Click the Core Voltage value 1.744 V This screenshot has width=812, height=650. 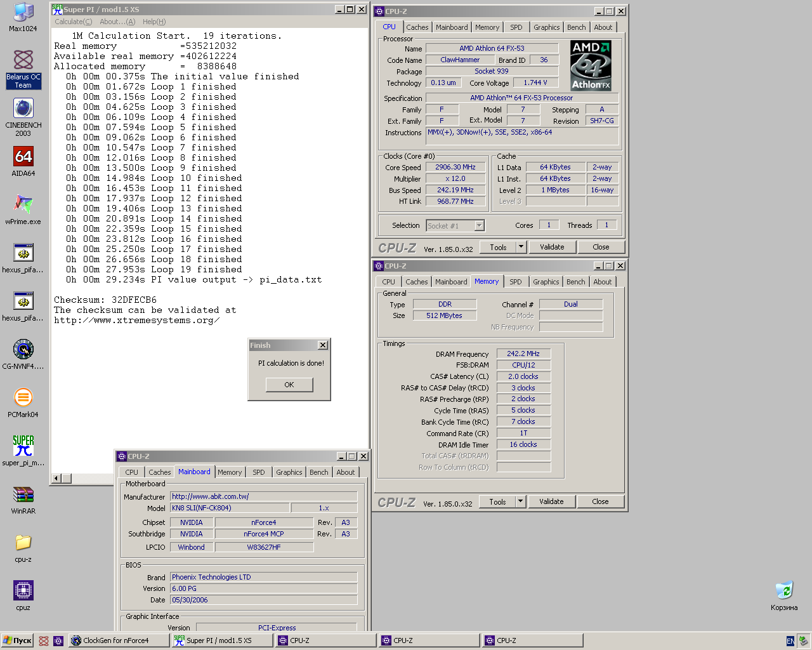535,83
